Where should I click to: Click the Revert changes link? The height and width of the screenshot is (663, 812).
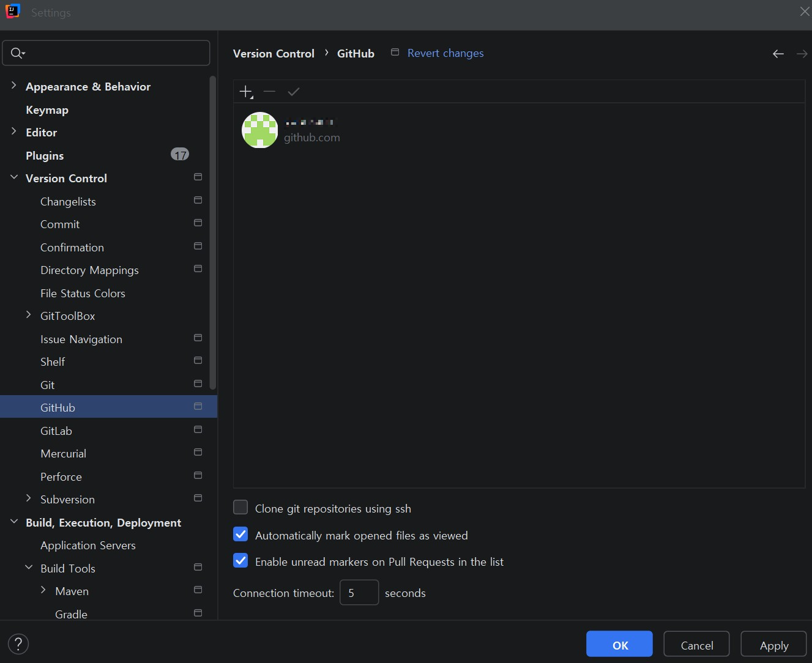point(445,53)
